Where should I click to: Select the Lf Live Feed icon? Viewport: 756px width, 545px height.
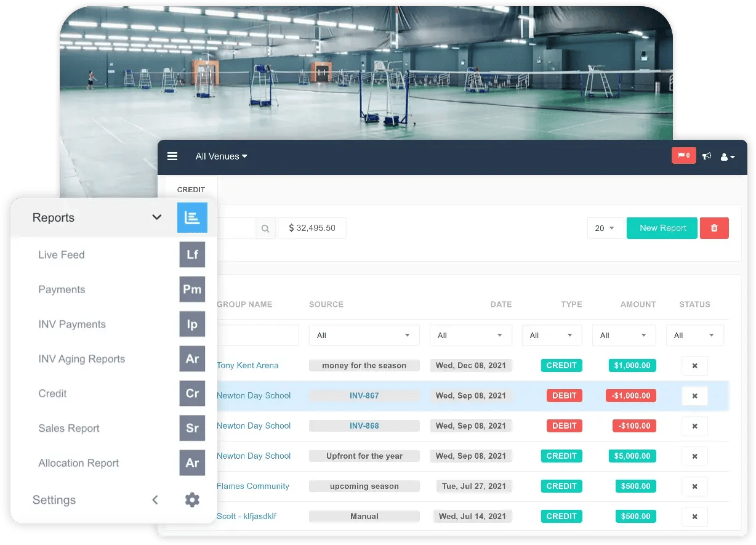coord(192,254)
